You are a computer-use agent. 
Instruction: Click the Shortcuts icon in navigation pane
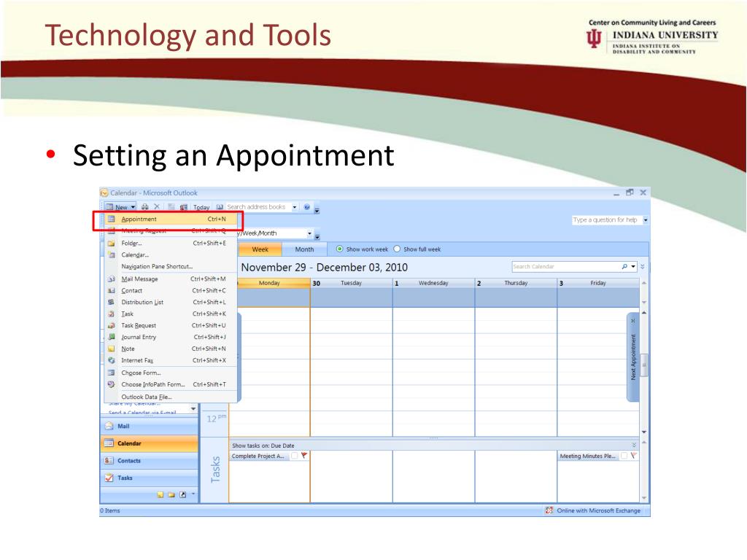(182, 495)
